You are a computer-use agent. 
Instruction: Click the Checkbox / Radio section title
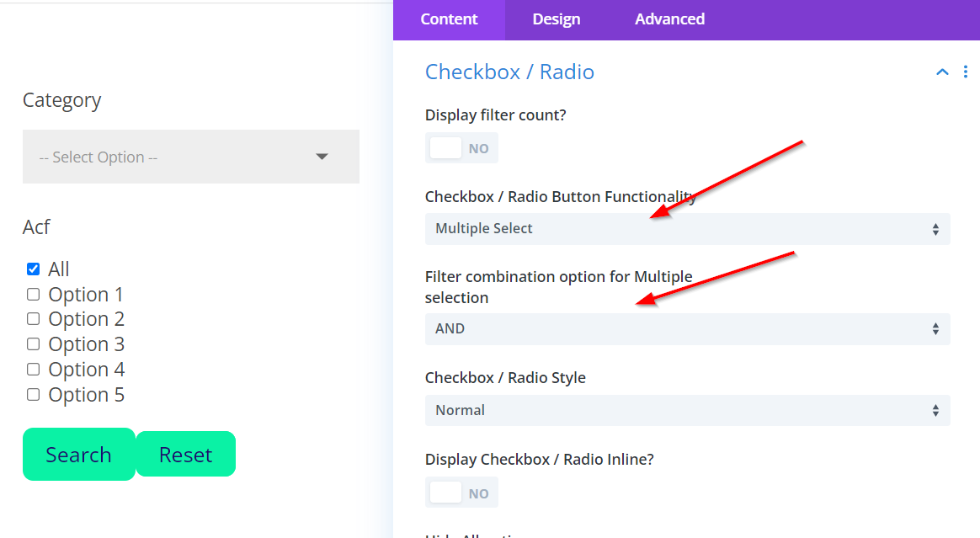pyautogui.click(x=509, y=72)
